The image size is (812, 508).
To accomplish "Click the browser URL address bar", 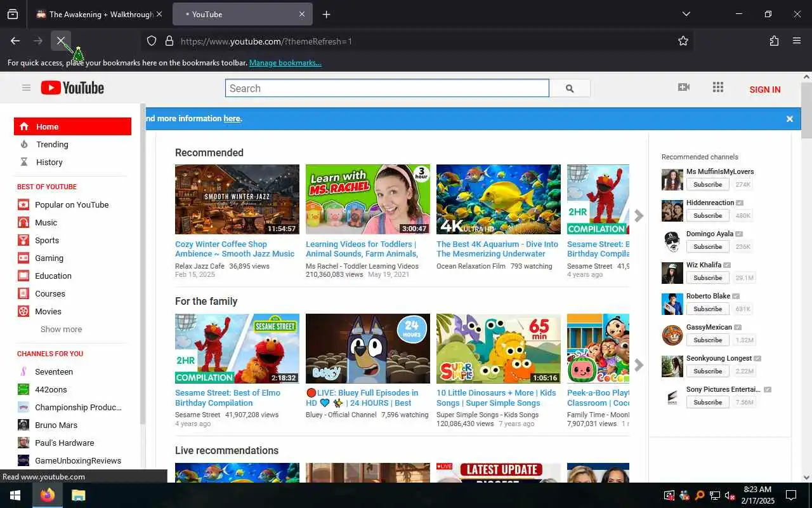I will point(419,41).
